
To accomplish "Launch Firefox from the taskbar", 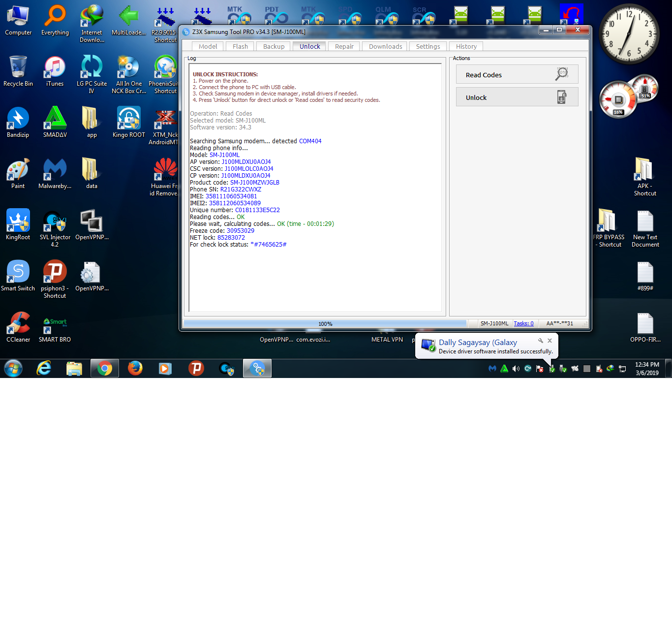I will [x=135, y=368].
